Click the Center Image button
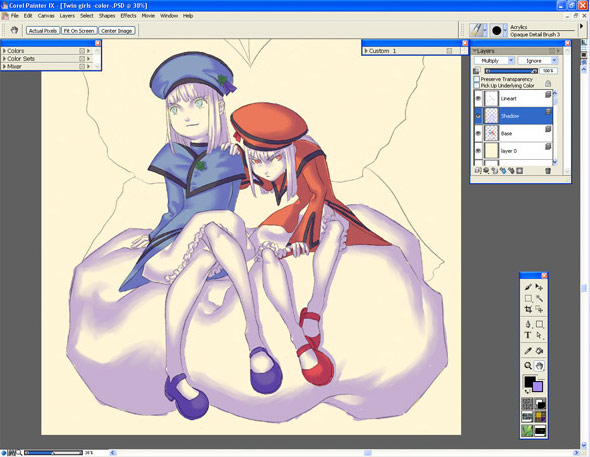590x457 pixels. (x=116, y=31)
